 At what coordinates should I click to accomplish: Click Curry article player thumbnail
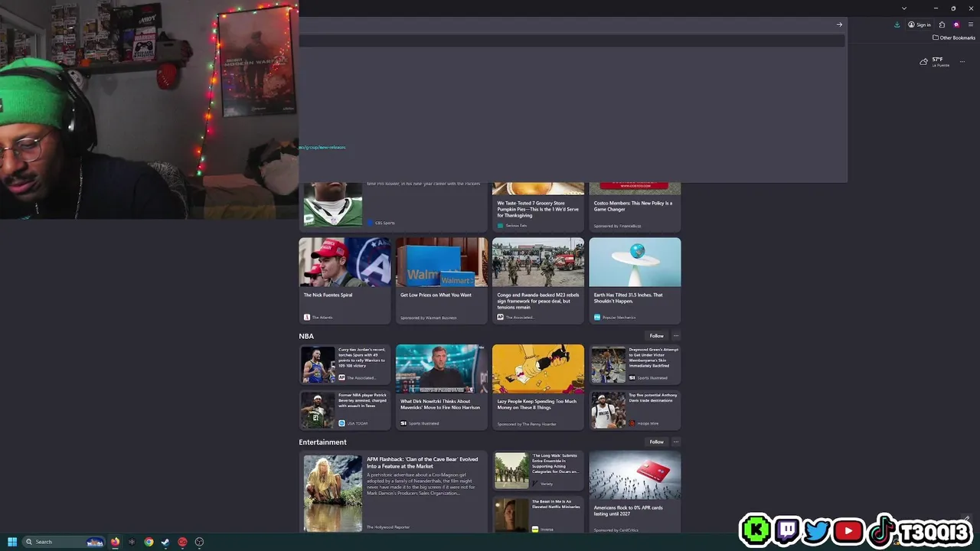[318, 364]
